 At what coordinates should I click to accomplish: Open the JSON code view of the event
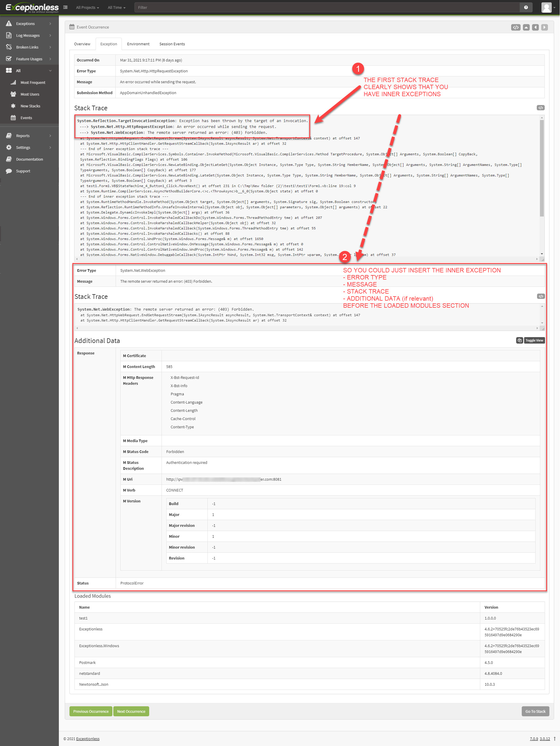[x=516, y=27]
